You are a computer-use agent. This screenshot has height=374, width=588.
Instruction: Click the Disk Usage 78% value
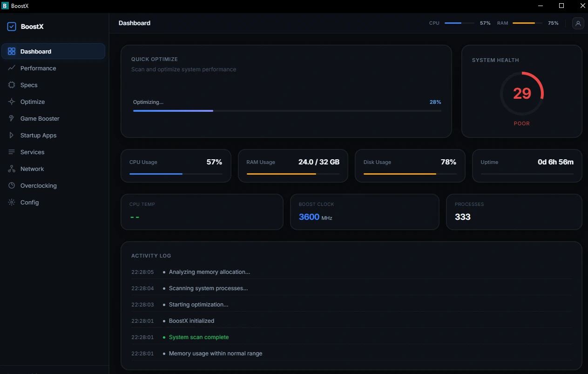coord(448,162)
